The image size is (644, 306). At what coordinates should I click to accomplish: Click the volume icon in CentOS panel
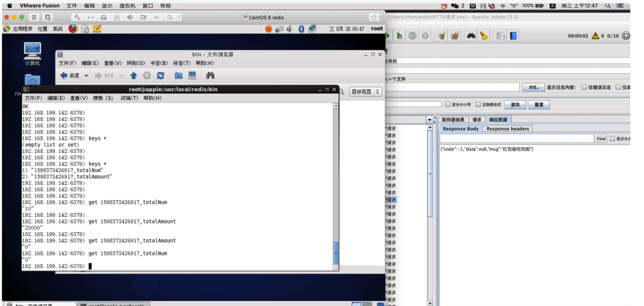point(290,29)
